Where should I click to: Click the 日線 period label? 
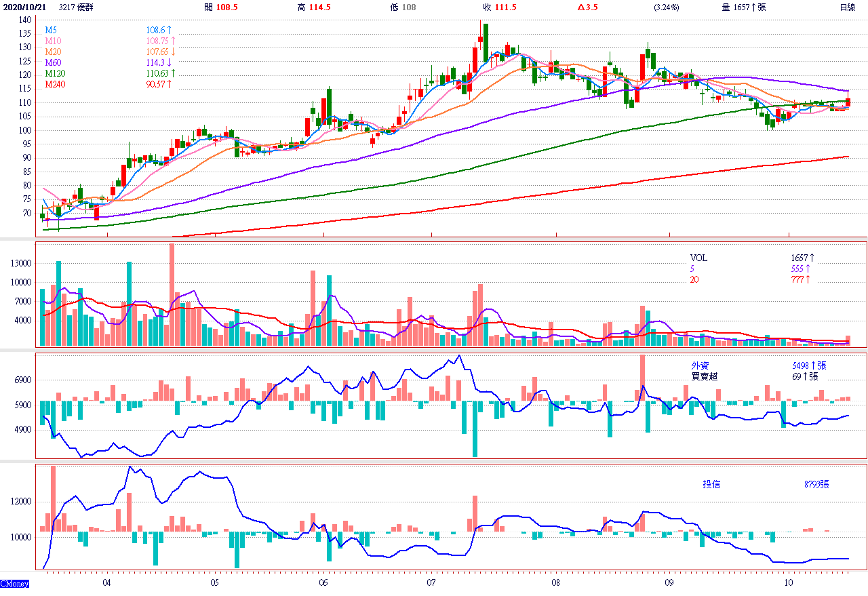(x=847, y=7)
